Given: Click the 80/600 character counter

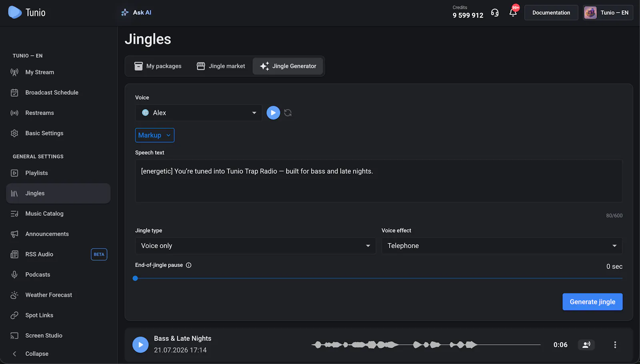Looking at the screenshot, I should click(614, 216).
